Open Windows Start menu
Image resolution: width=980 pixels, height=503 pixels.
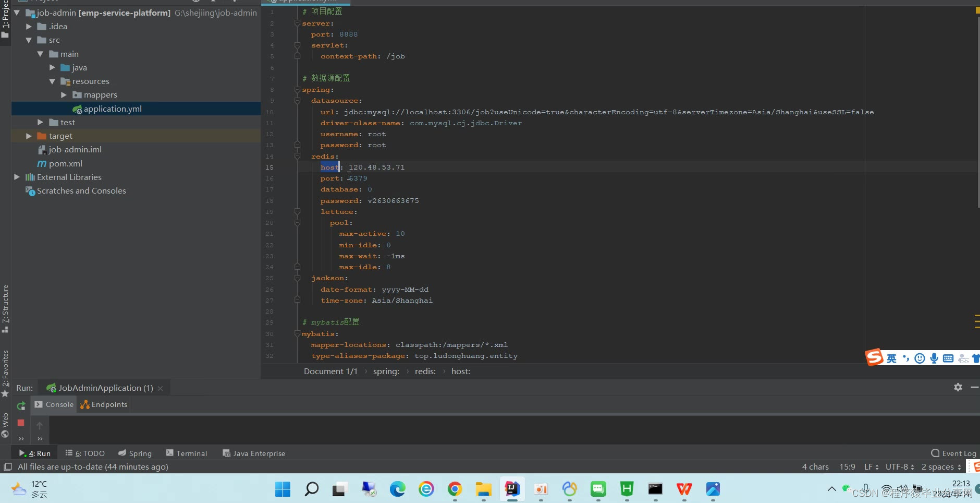click(x=283, y=489)
